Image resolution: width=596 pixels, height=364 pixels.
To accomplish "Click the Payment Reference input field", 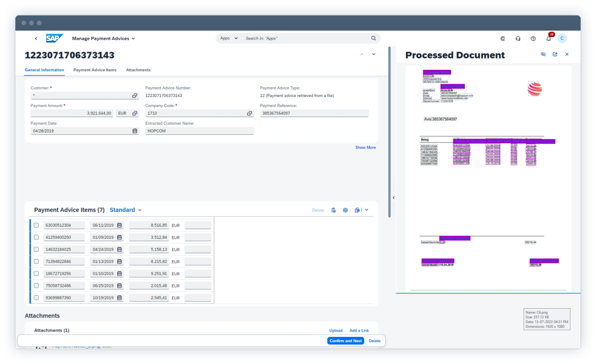I will coord(314,113).
